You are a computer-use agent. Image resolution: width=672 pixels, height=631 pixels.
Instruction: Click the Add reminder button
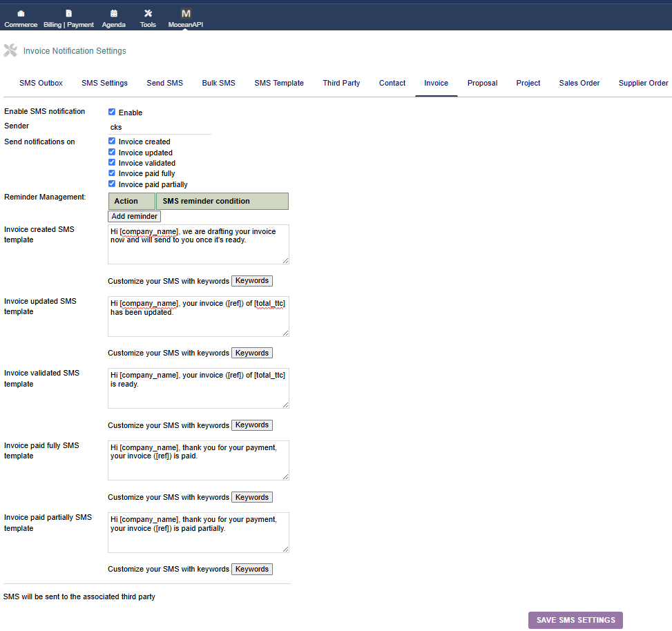click(x=135, y=216)
